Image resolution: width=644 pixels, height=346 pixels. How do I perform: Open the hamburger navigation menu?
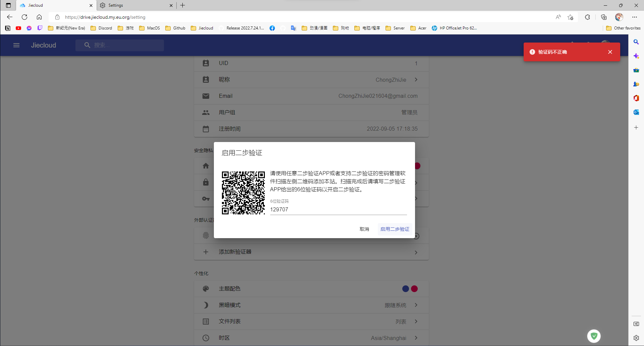tap(16, 45)
